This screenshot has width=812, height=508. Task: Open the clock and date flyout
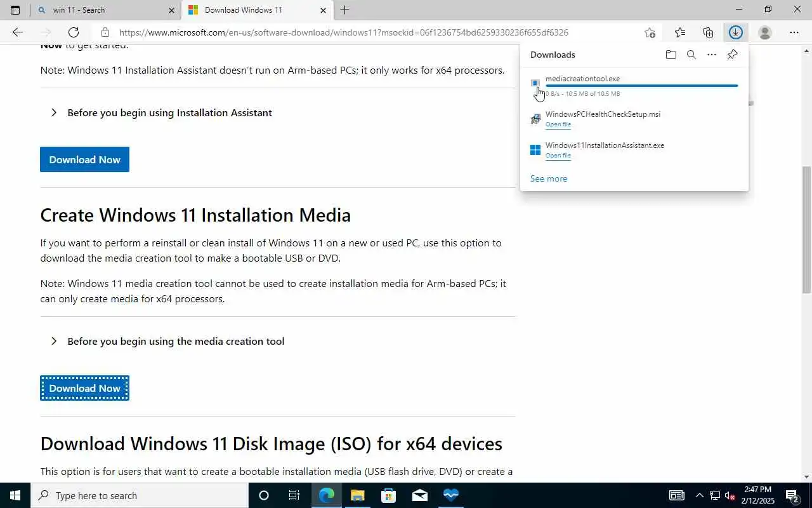click(x=758, y=495)
